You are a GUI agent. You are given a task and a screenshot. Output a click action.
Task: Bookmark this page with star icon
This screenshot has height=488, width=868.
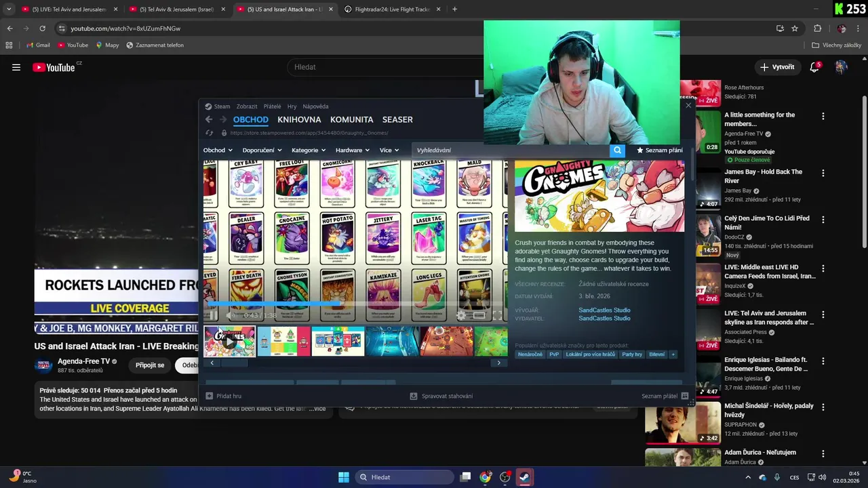795,28
